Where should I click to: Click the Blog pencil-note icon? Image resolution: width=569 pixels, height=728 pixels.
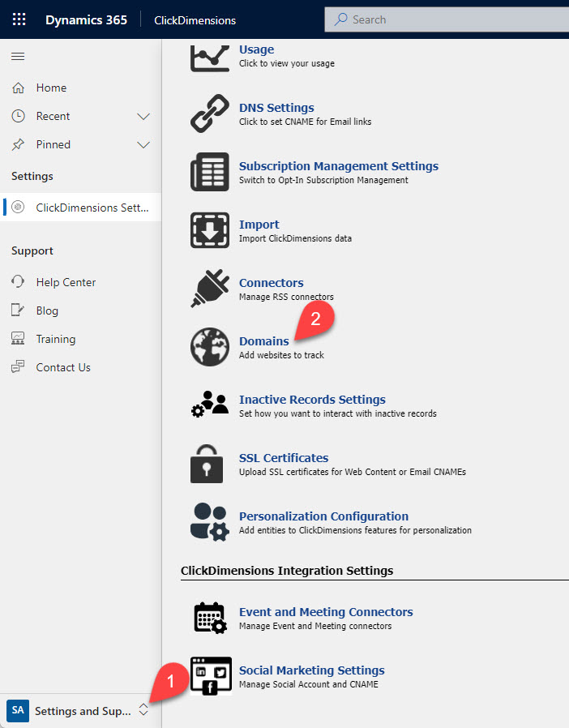[18, 310]
